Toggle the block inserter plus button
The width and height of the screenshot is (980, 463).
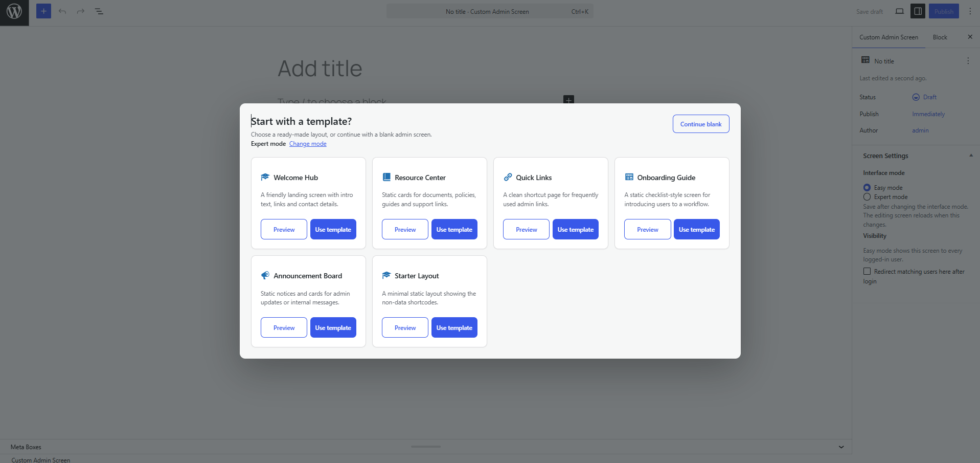(43, 11)
